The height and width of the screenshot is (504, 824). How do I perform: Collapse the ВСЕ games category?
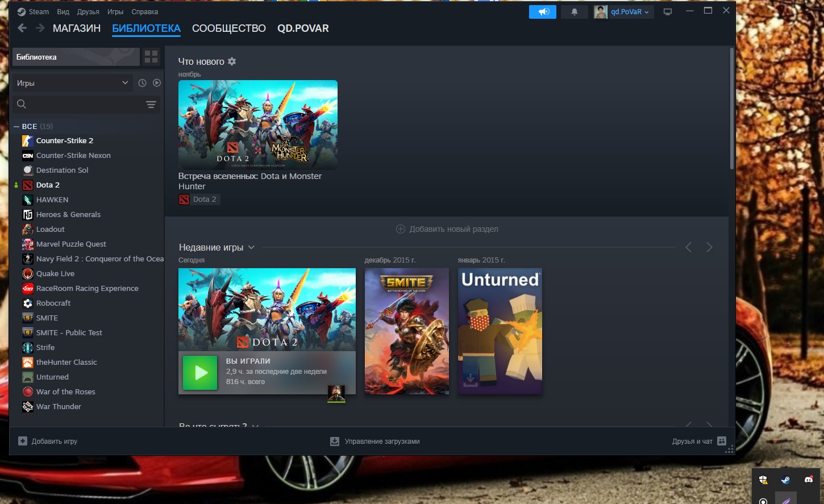16,126
